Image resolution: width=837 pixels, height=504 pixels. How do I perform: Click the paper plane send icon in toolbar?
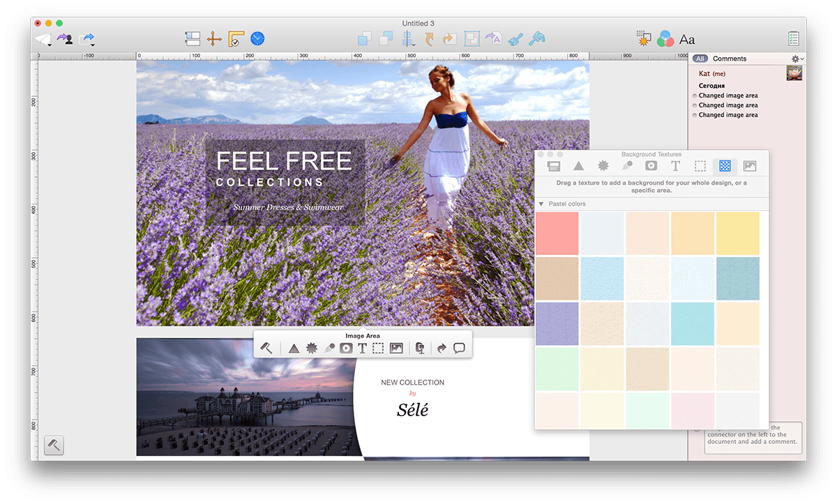click(43, 39)
